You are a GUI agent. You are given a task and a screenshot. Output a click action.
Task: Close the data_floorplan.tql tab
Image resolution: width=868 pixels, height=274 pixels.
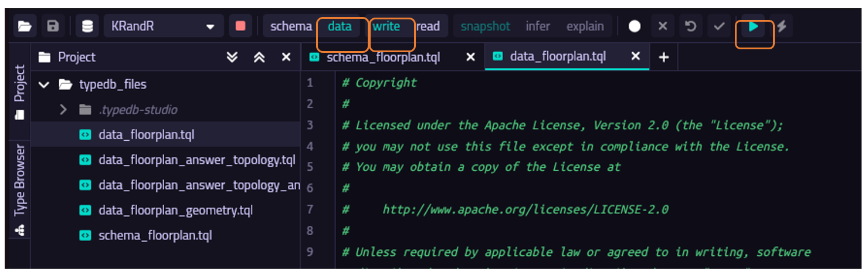(636, 57)
